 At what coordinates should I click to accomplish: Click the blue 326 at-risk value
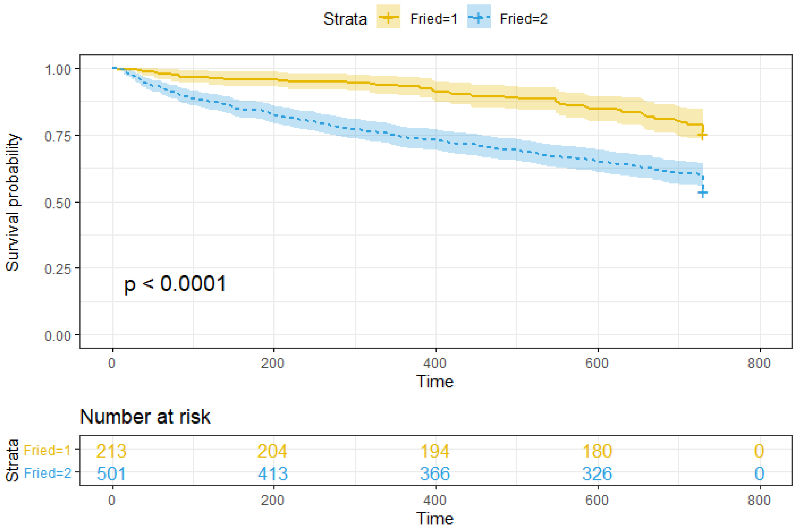coord(597,474)
